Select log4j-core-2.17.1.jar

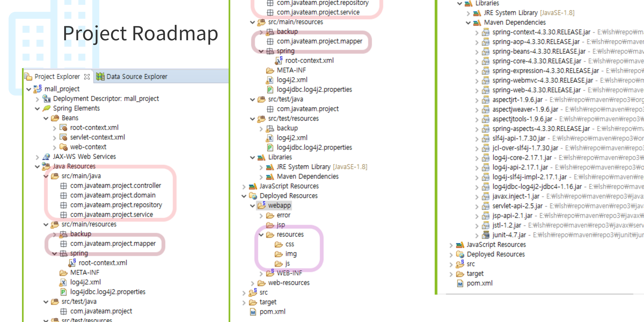[522, 158]
